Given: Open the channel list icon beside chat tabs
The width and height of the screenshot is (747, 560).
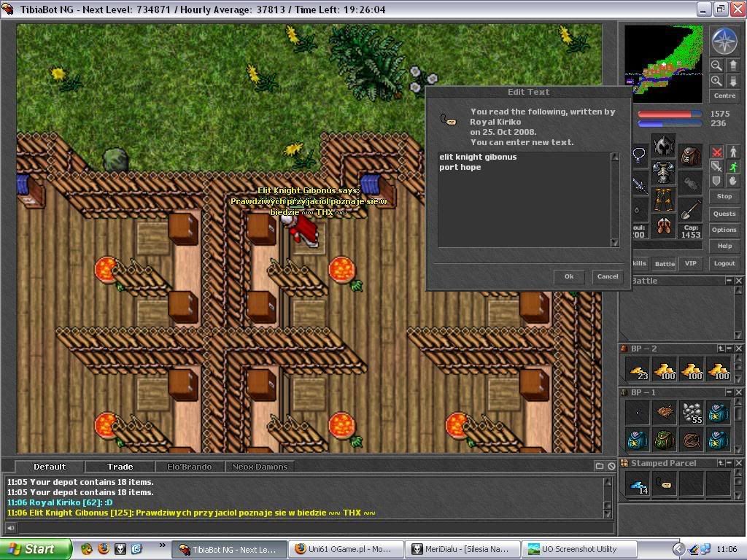Looking at the screenshot, I should click(600, 466).
